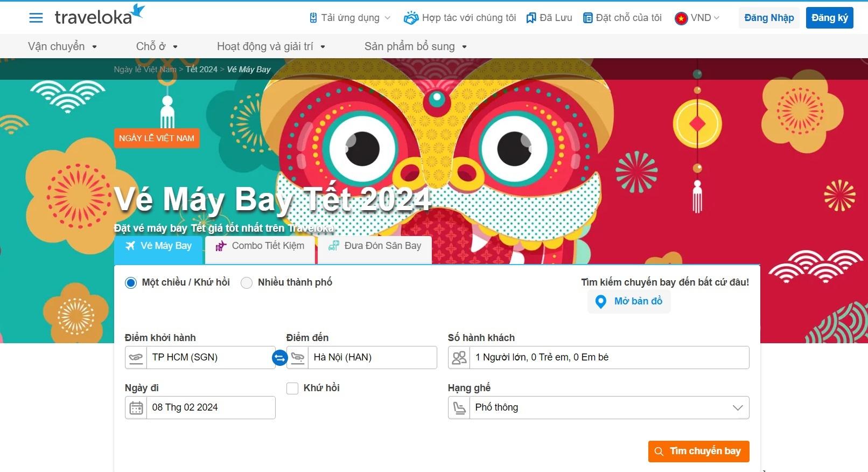The width and height of the screenshot is (868, 472).
Task: Click the airport transfer tab icon
Action: coord(334,246)
